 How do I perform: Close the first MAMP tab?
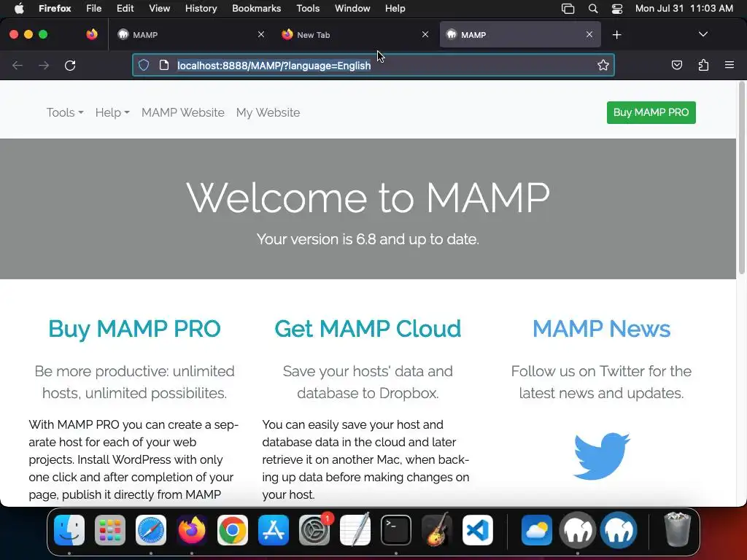click(261, 34)
